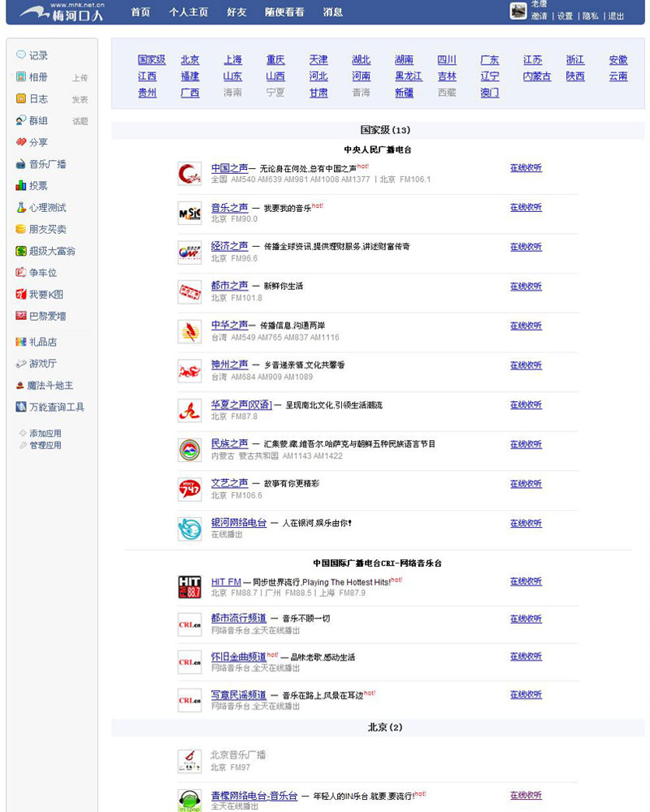
Task: Click the 日志 diary icon
Action: [21, 98]
